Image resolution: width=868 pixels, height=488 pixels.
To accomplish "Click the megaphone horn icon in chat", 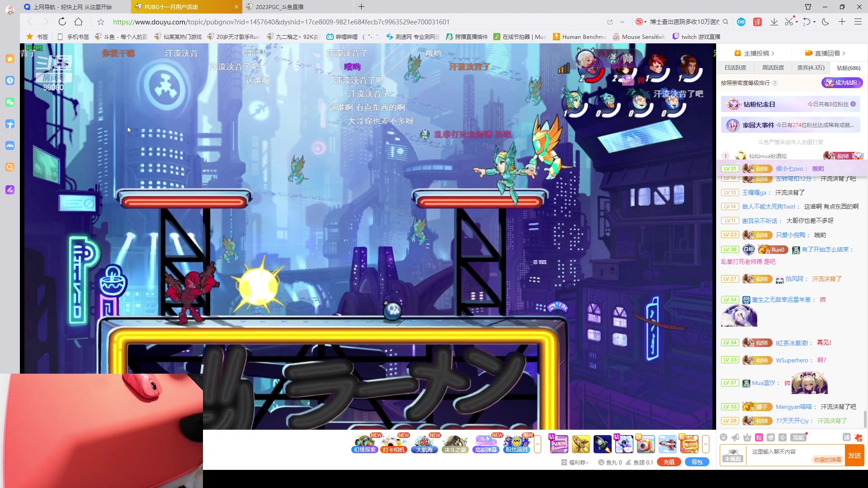I will click(736, 437).
